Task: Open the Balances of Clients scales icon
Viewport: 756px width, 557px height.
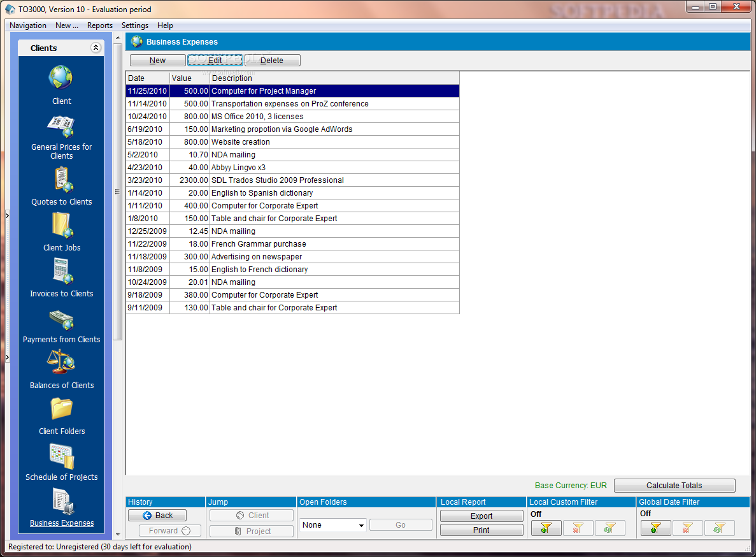Action: tap(61, 362)
